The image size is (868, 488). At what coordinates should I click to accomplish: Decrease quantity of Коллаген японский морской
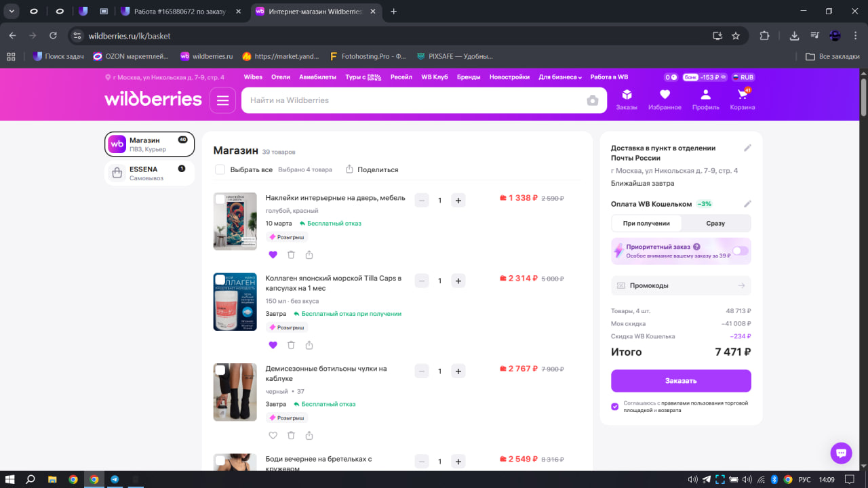click(422, 281)
